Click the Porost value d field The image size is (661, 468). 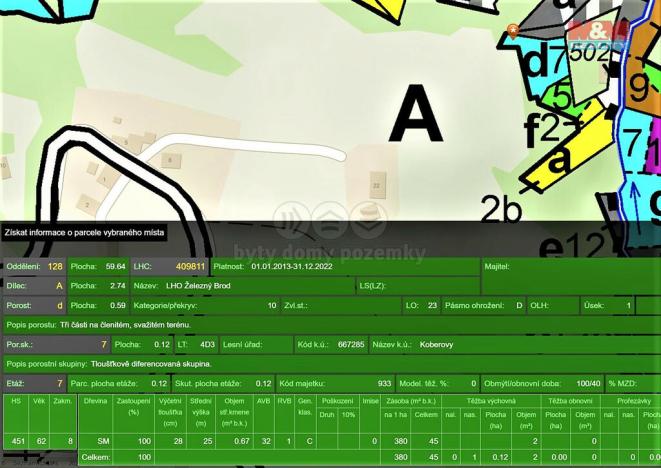pos(58,305)
